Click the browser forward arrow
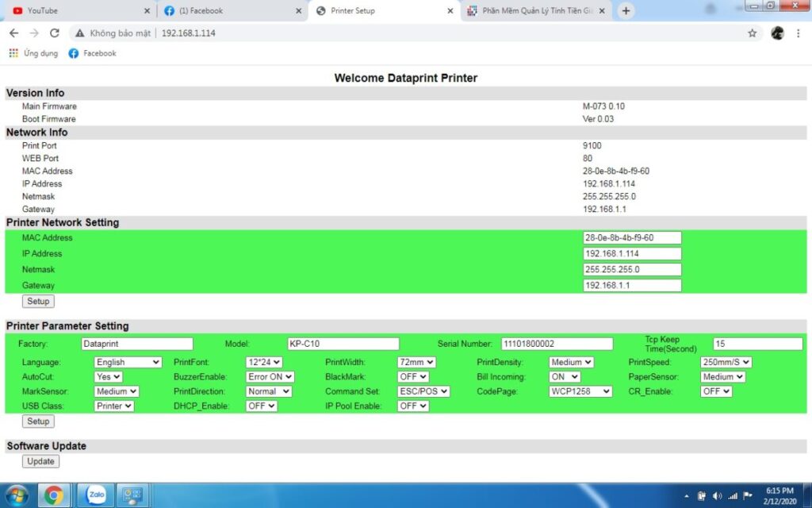Screen dimensions: 812x508 (34, 33)
